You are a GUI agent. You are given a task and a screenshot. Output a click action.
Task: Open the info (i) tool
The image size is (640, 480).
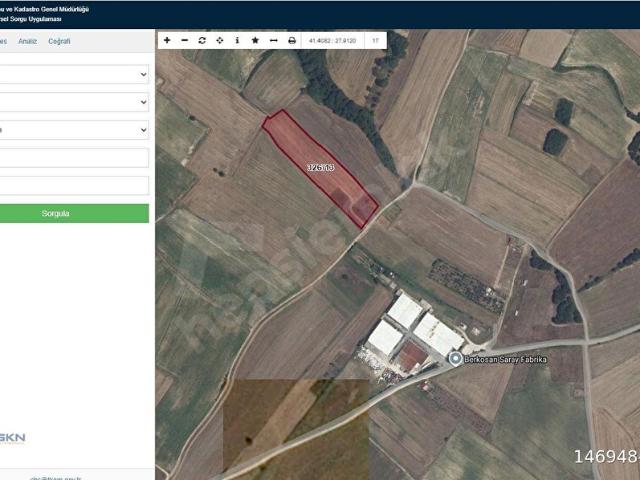click(237, 40)
